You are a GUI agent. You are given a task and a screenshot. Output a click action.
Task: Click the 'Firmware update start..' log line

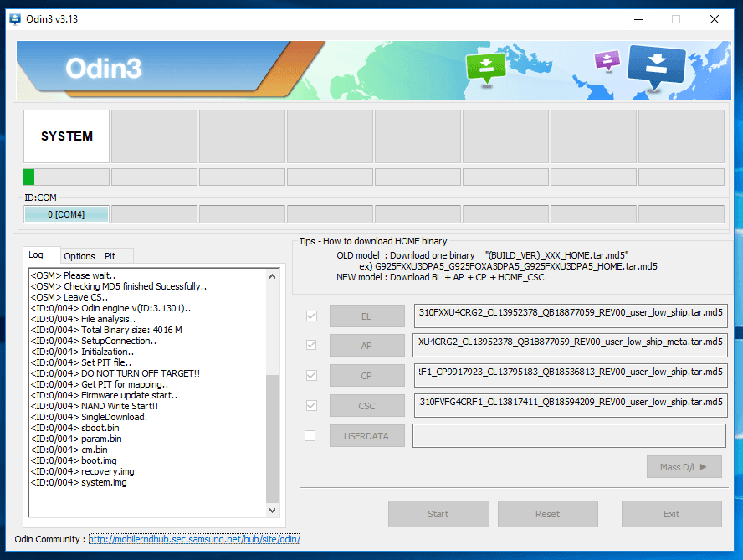click(104, 395)
